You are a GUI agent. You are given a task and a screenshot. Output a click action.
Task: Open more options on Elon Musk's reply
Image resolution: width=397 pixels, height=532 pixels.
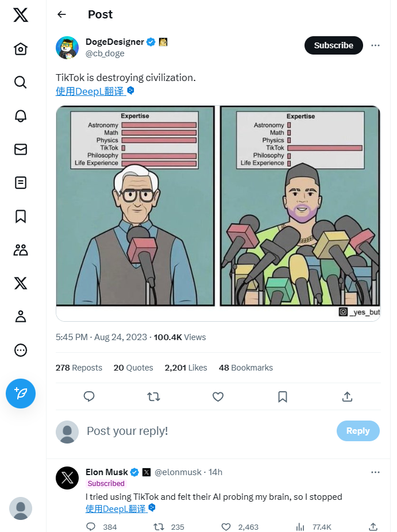tap(375, 472)
